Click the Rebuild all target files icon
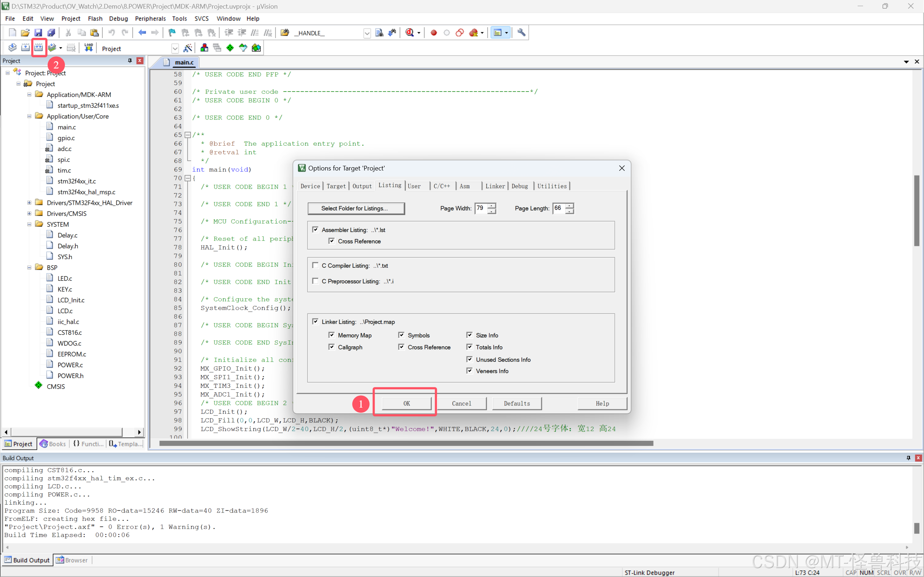Screen dimensions: 924x577 [x=39, y=48]
